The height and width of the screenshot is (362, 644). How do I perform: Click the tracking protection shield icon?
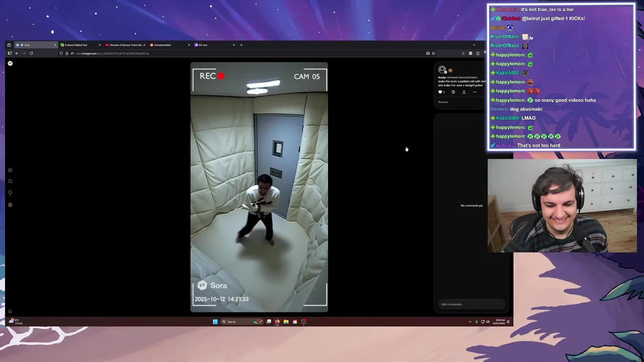[61, 53]
